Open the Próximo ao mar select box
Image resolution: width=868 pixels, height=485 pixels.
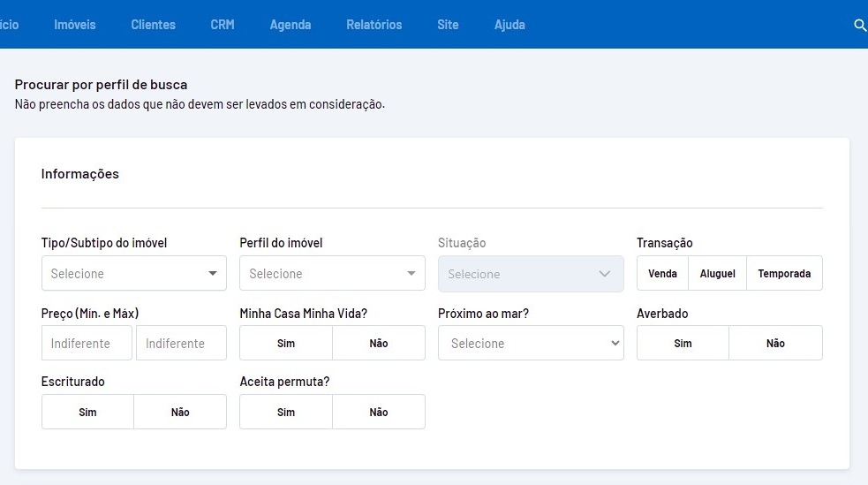(531, 344)
